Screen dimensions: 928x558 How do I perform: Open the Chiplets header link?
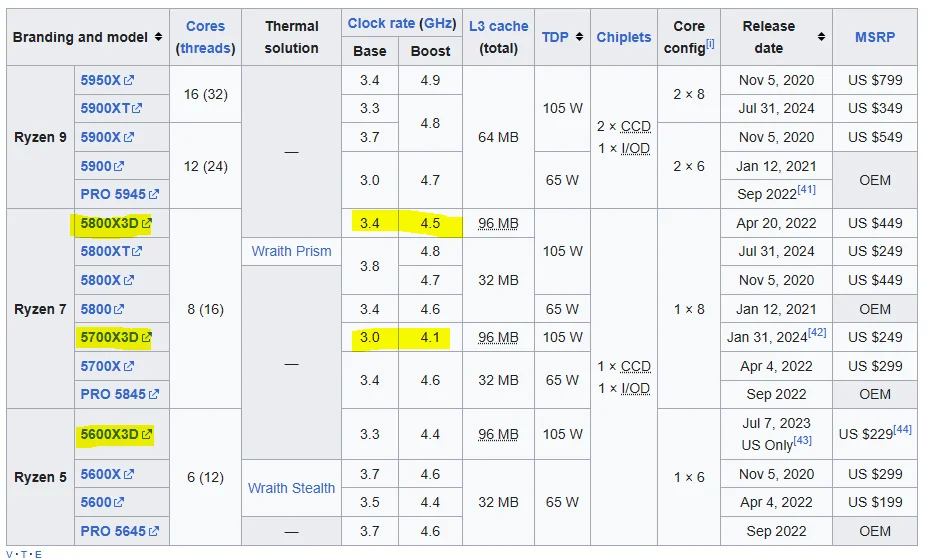tap(624, 37)
